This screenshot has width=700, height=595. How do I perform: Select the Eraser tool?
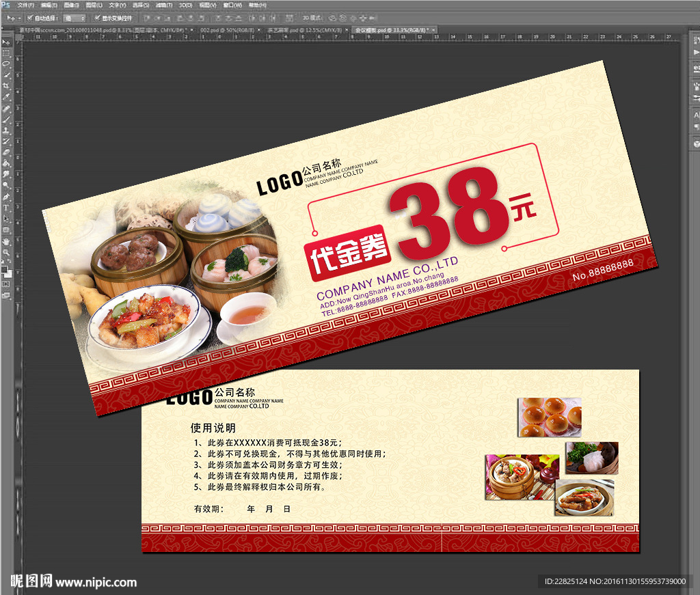point(6,152)
